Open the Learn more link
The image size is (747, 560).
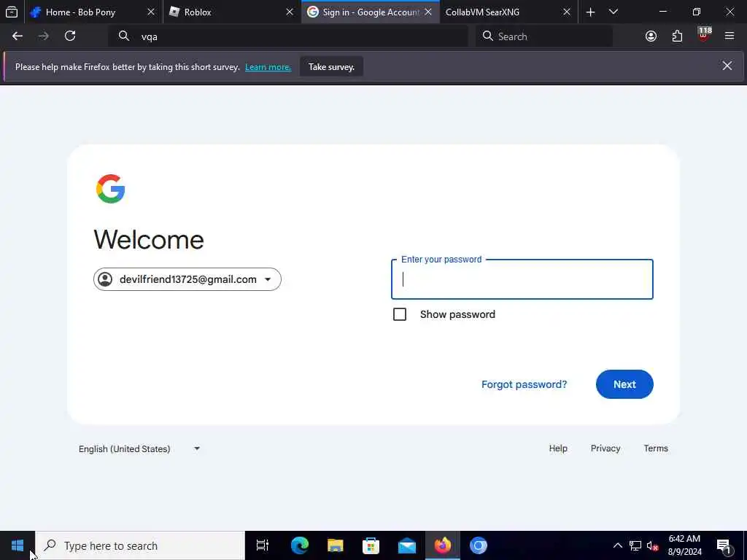point(268,67)
